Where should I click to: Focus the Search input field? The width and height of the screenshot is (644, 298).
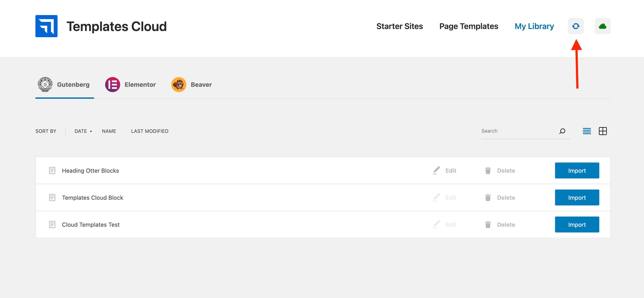pos(517,131)
